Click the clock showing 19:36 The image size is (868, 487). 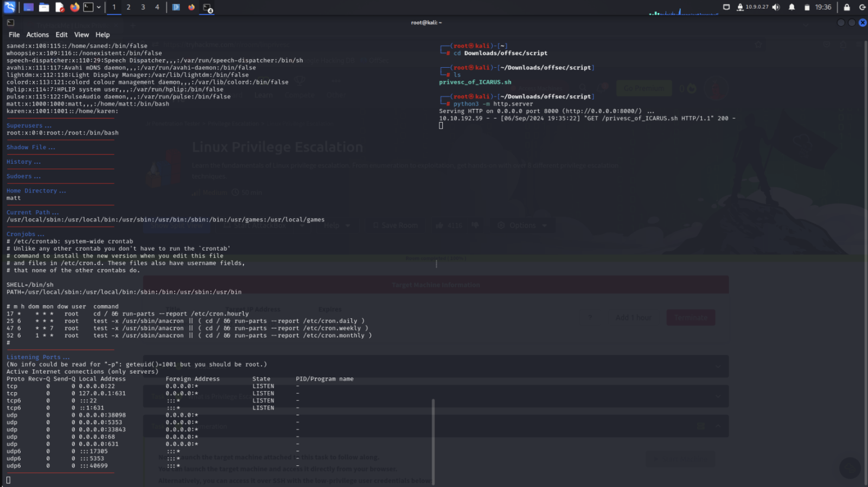pyautogui.click(x=823, y=7)
